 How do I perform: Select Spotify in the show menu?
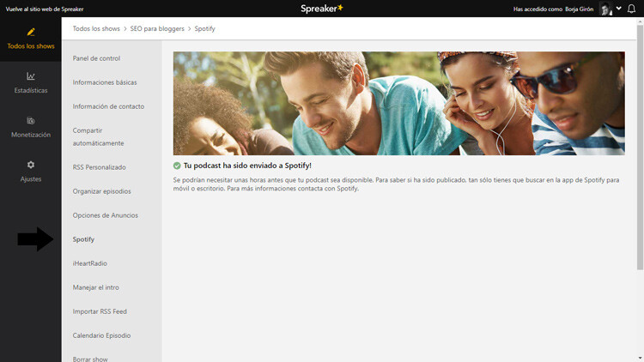[x=83, y=239]
